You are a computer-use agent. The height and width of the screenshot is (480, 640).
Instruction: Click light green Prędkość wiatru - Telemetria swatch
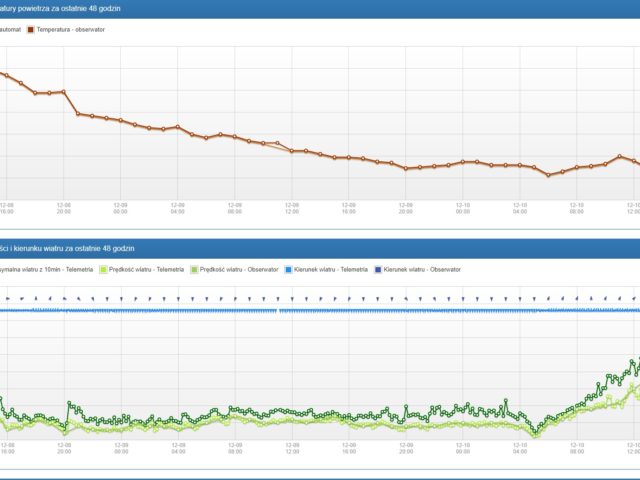pyautogui.click(x=100, y=269)
